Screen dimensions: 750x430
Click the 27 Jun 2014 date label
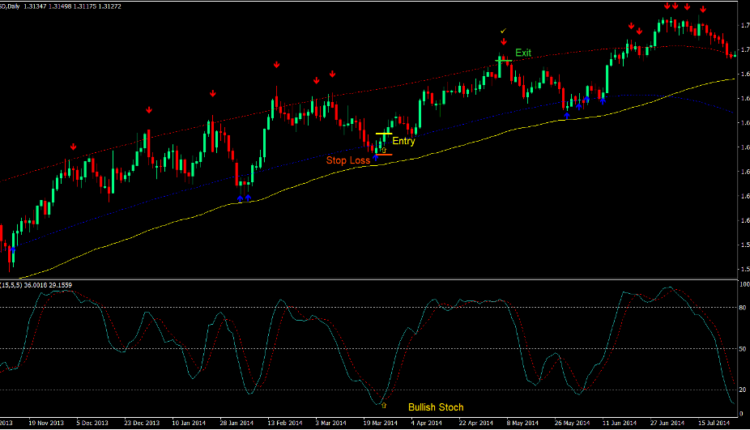point(663,423)
